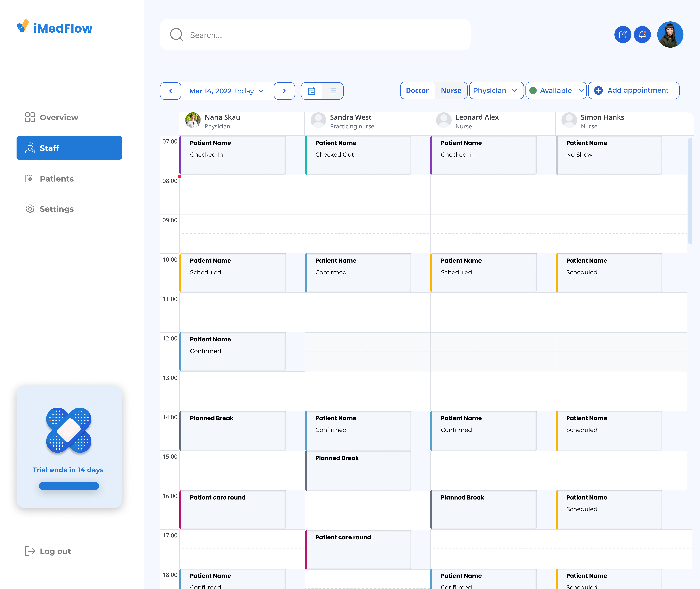Open Simon Hanks's 10:00 Scheduled appointment
This screenshot has width=700, height=589.
pyautogui.click(x=609, y=273)
